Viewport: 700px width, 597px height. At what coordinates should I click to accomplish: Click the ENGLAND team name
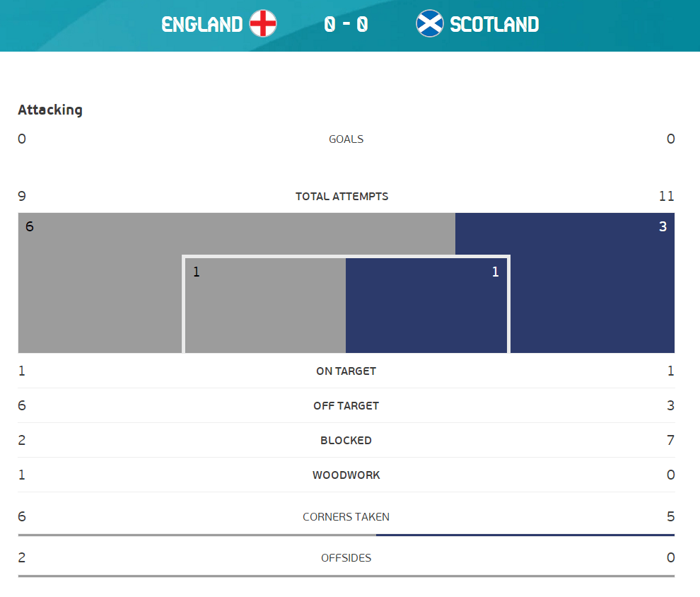click(x=202, y=24)
